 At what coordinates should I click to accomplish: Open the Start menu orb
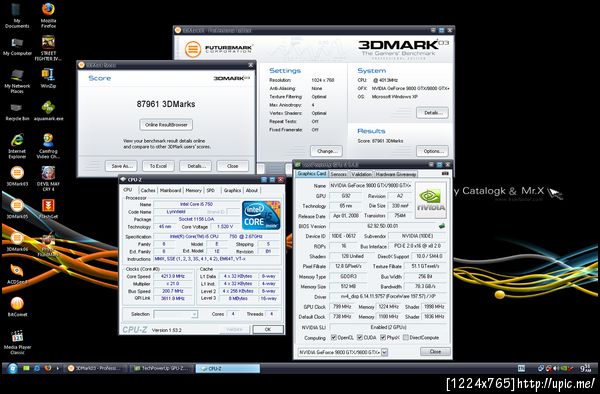(12, 368)
